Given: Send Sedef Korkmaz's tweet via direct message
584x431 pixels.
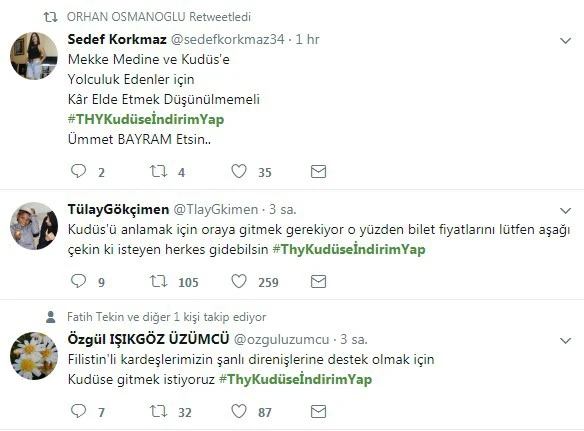Looking at the screenshot, I should point(318,171).
